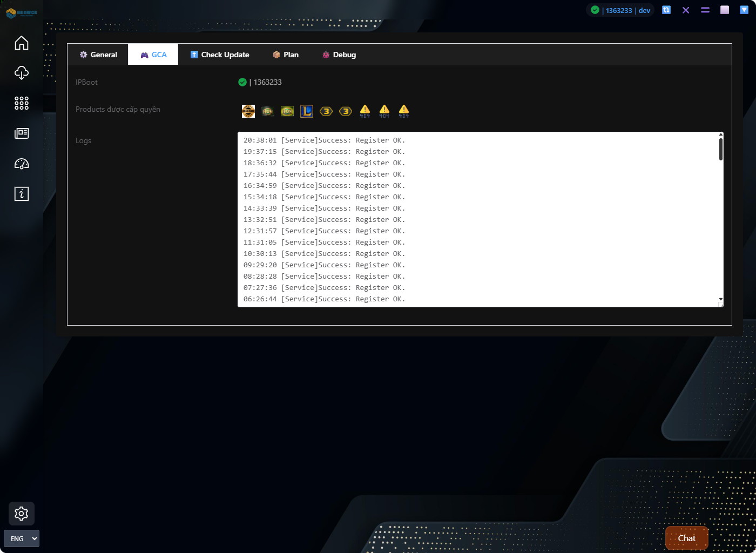This screenshot has width=756, height=553.
Task: Open the info sidebar icon
Action: point(22,194)
